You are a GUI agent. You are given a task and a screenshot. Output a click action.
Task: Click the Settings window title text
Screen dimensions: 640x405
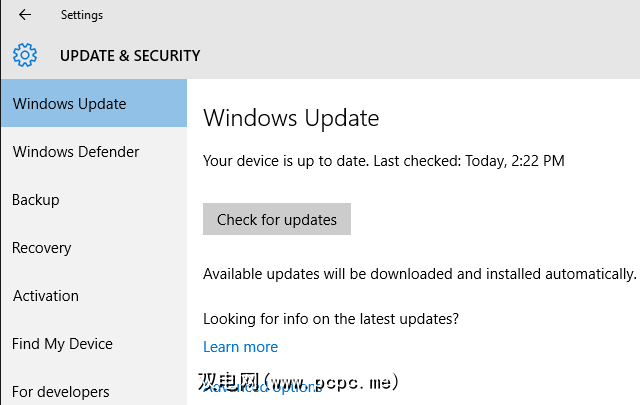(82, 15)
